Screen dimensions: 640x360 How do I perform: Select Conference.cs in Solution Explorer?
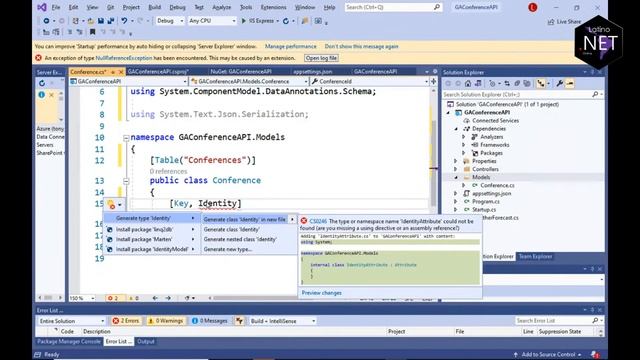pyautogui.click(x=497, y=185)
